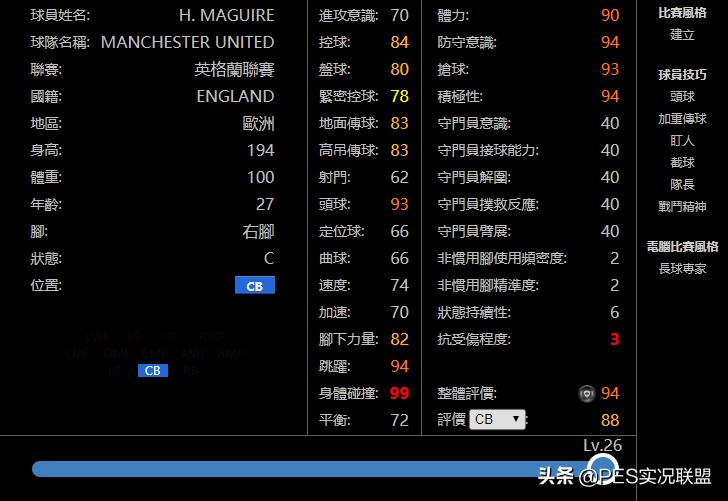Click the 體力 value 90
Image resolution: width=728 pixels, height=501 pixels.
610,15
